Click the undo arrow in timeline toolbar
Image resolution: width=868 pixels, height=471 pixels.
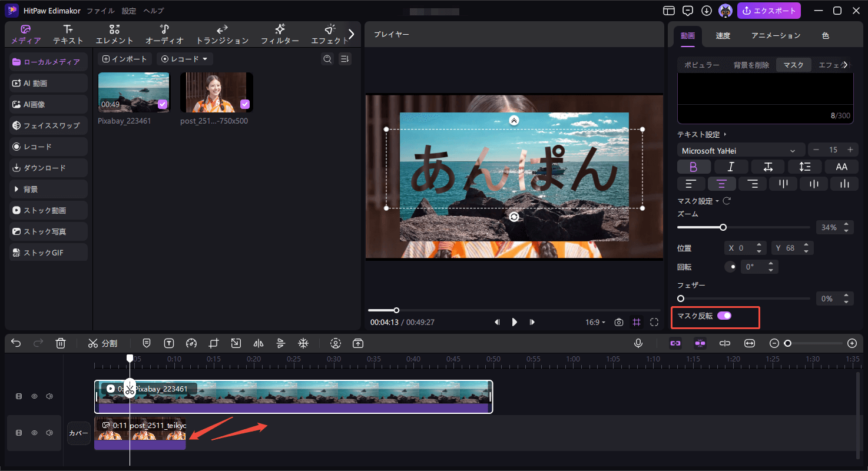pyautogui.click(x=16, y=343)
